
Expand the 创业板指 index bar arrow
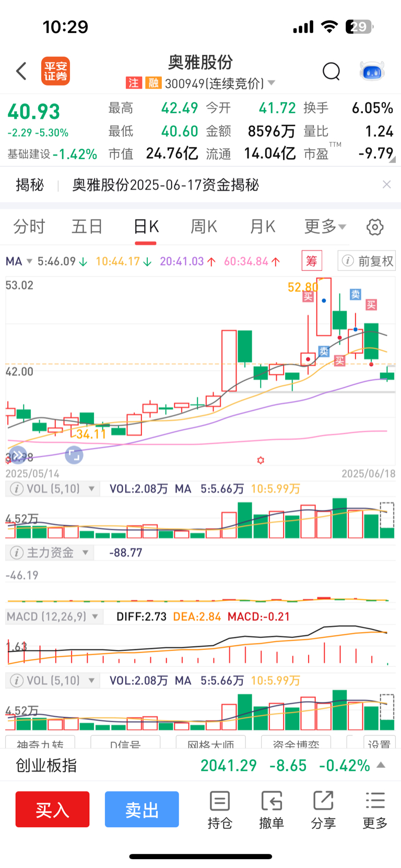coord(381,765)
